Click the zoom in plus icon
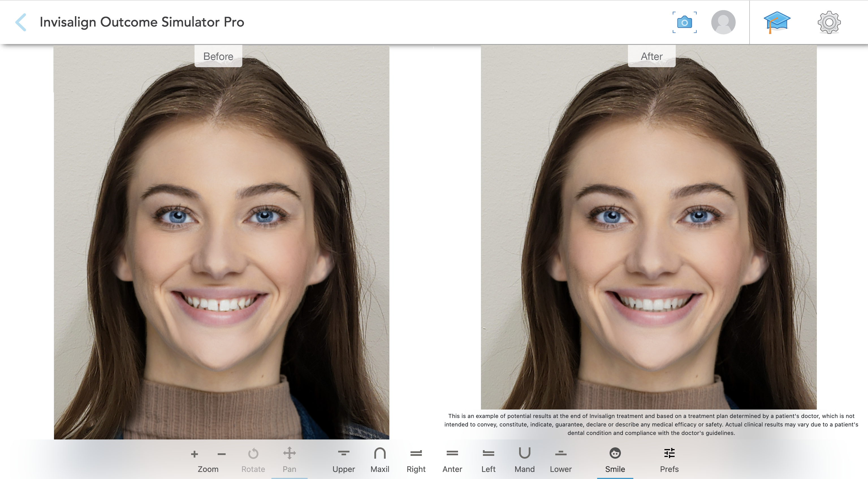Screen dimensions: 868x479 tap(195, 454)
